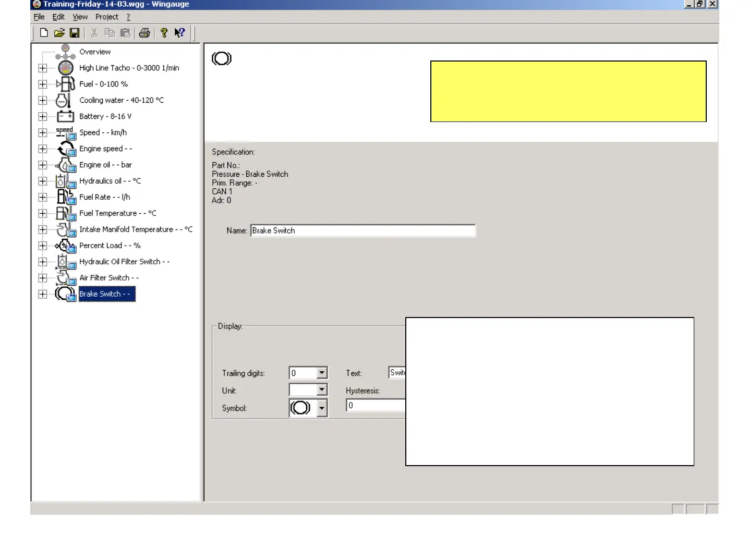
Task: Click the Percent Load icon in tree
Action: [x=66, y=246]
